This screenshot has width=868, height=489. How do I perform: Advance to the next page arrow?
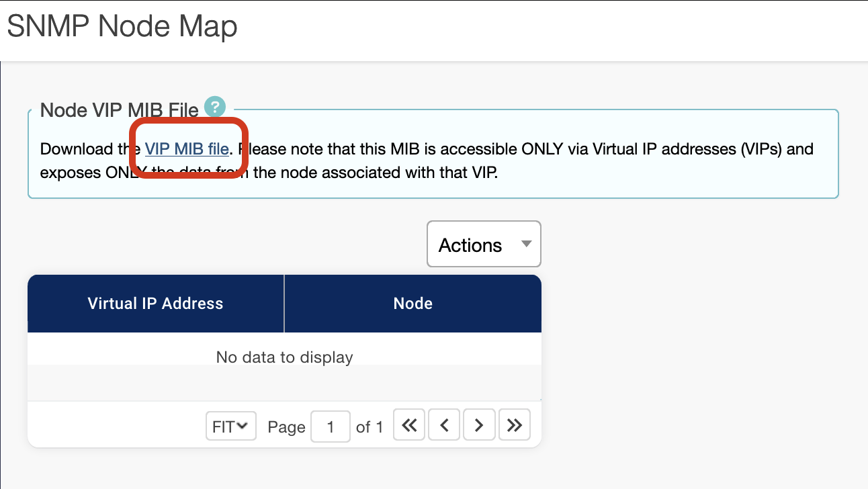(x=479, y=425)
